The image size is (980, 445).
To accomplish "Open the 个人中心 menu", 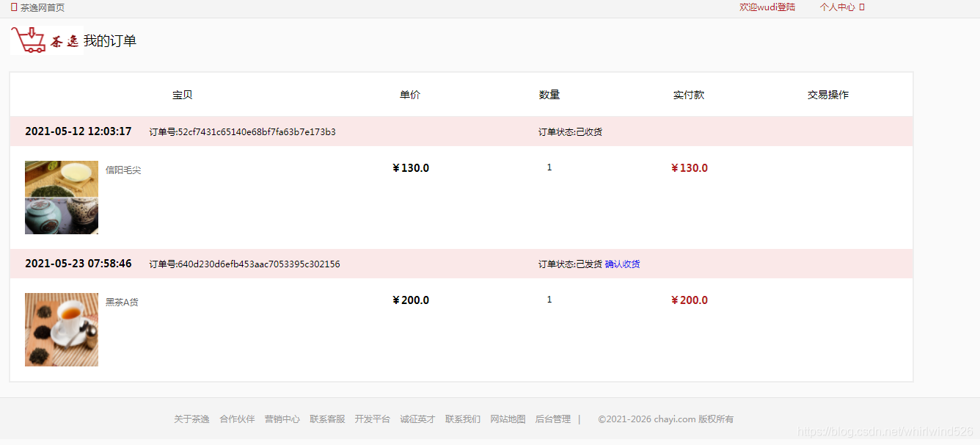I will 837,7.
